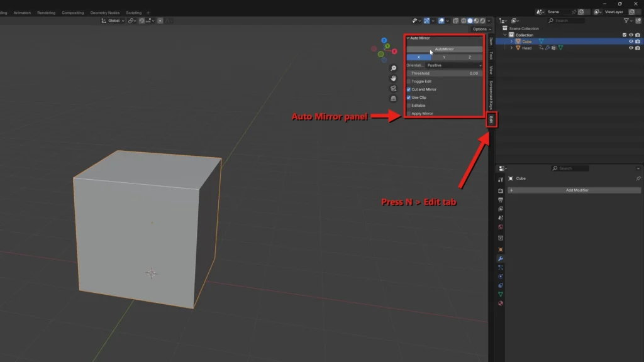Open the Animation workspace tab

pyautogui.click(x=22, y=13)
